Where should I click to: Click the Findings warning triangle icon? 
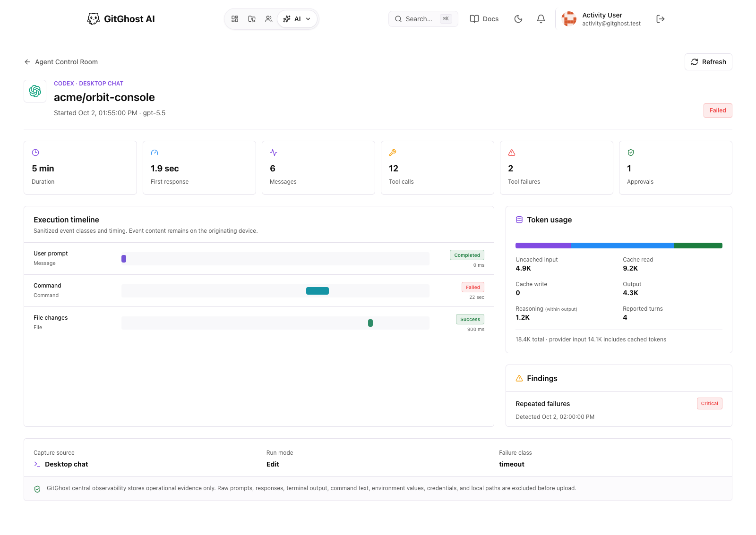point(519,378)
